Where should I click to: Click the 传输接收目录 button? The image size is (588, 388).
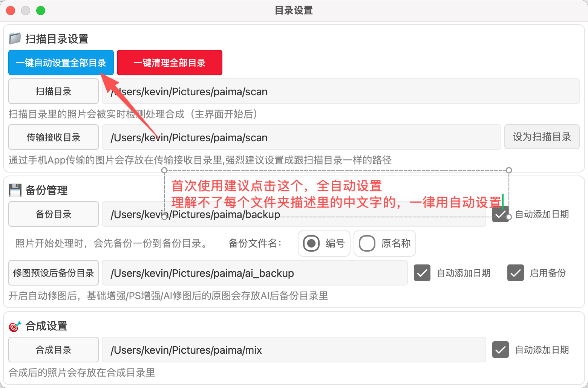click(x=54, y=137)
